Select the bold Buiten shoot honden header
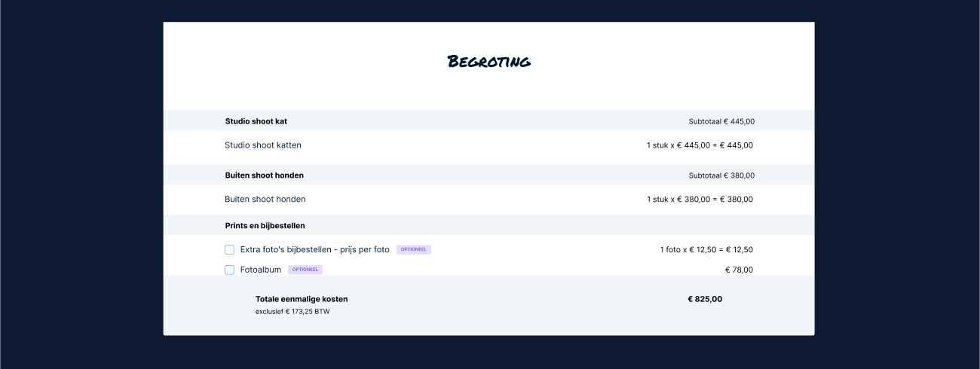980x369 pixels. click(x=264, y=175)
